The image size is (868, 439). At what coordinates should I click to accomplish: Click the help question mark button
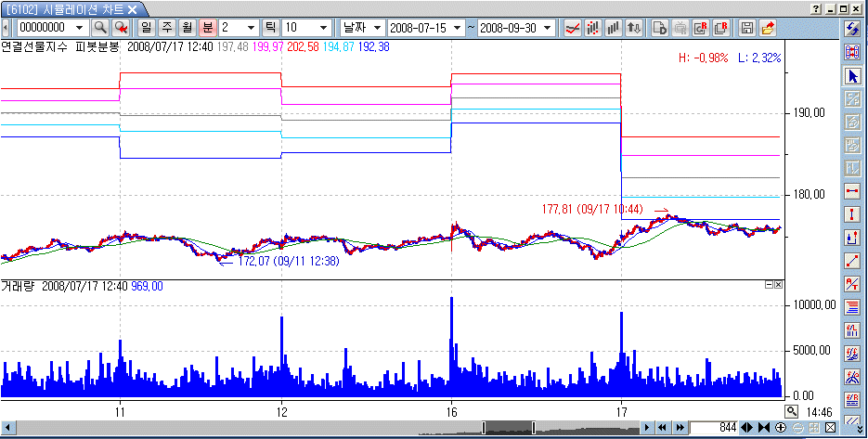pyautogui.click(x=815, y=8)
